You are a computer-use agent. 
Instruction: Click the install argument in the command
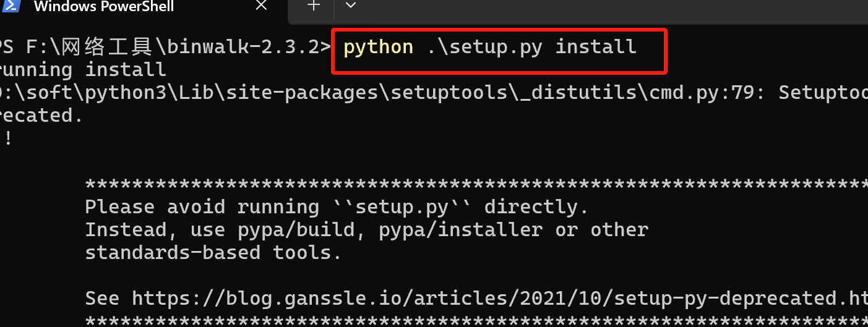pyautogui.click(x=596, y=47)
